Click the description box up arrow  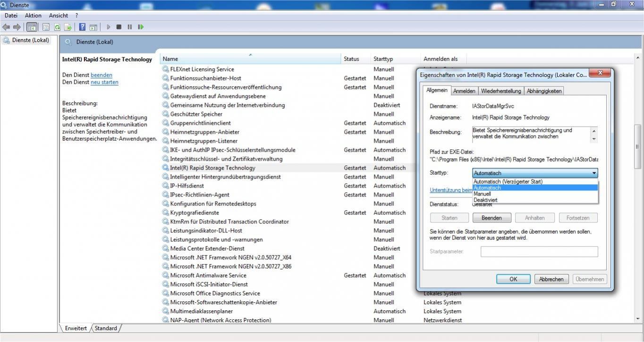[x=594, y=130]
